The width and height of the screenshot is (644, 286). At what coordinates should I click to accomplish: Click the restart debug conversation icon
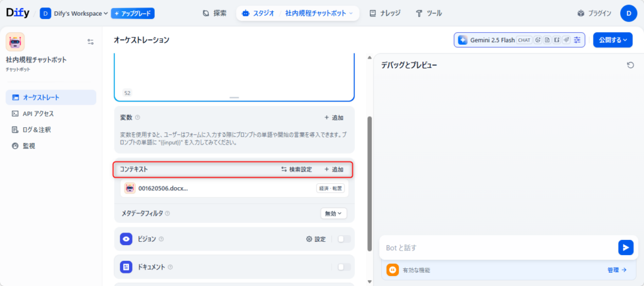630,66
